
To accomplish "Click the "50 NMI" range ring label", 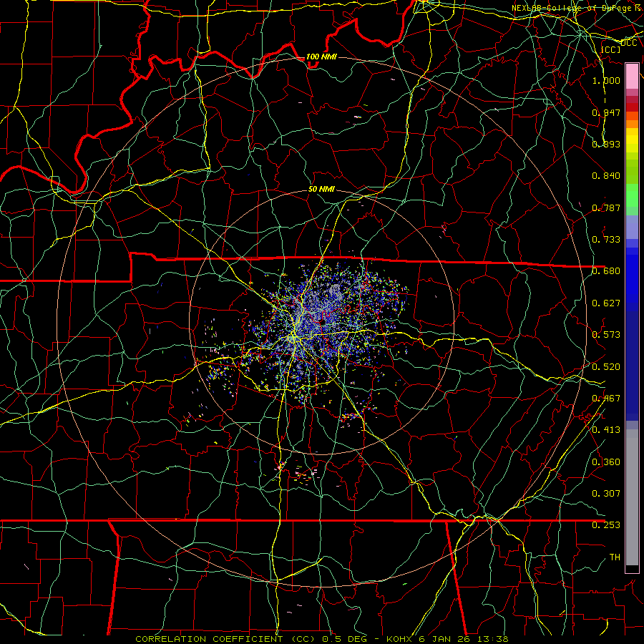I will [321, 189].
